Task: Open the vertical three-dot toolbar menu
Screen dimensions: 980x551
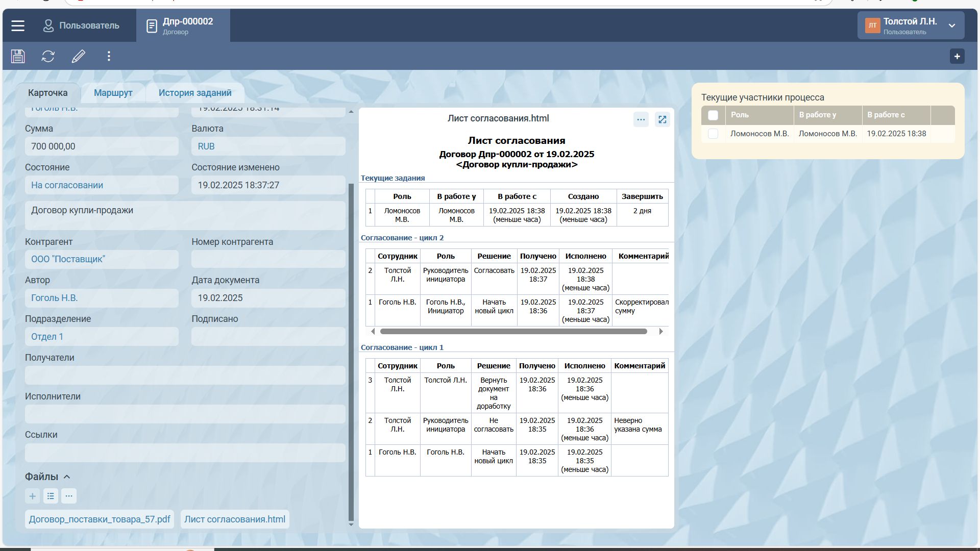Action: [109, 56]
